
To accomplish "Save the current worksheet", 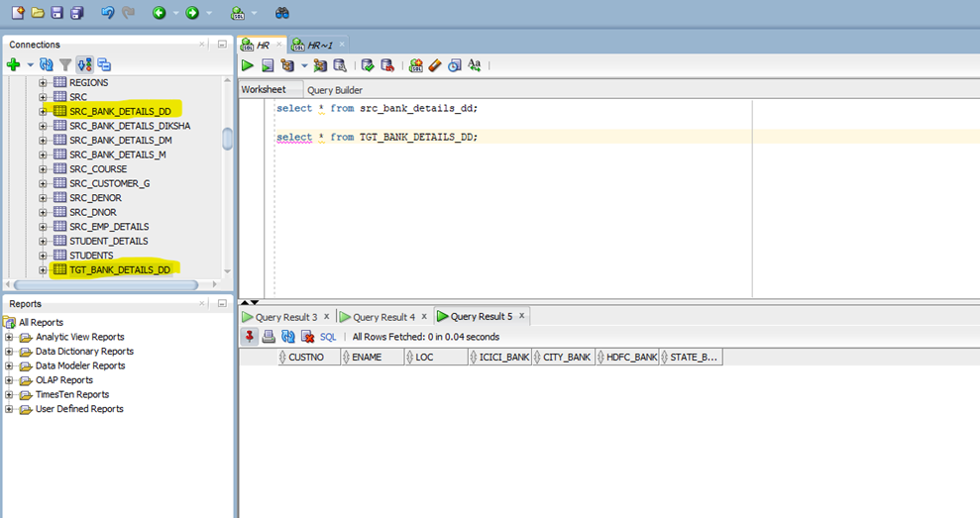I will [x=56, y=13].
